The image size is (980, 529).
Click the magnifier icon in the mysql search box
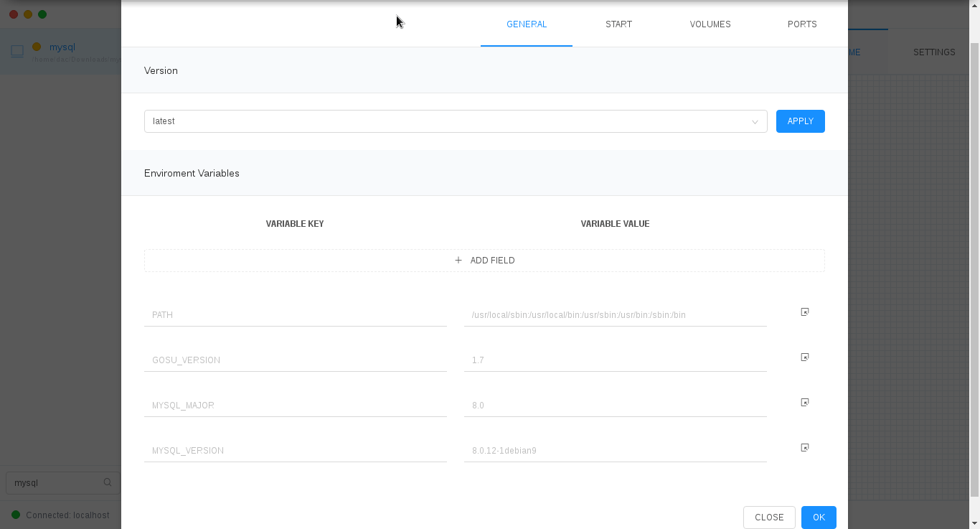pos(108,482)
